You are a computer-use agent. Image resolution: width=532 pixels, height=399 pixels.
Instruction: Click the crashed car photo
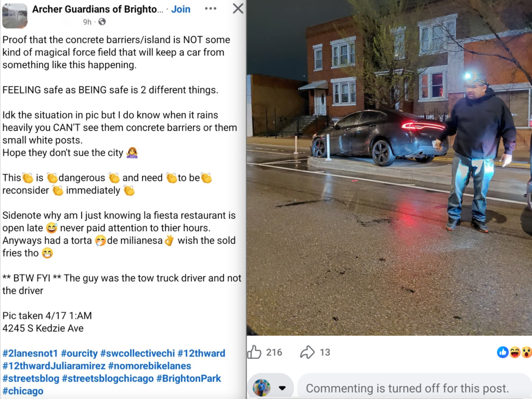(x=389, y=168)
